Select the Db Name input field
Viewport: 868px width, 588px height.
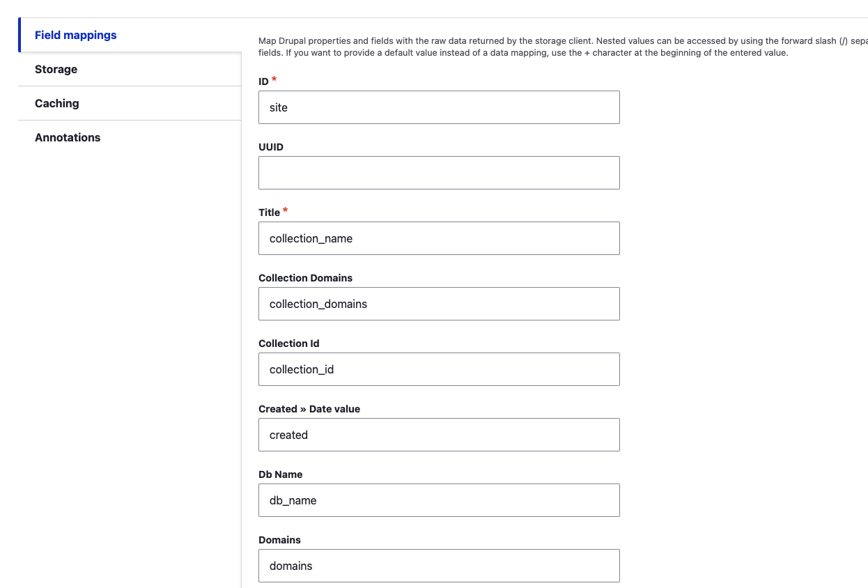(x=439, y=500)
